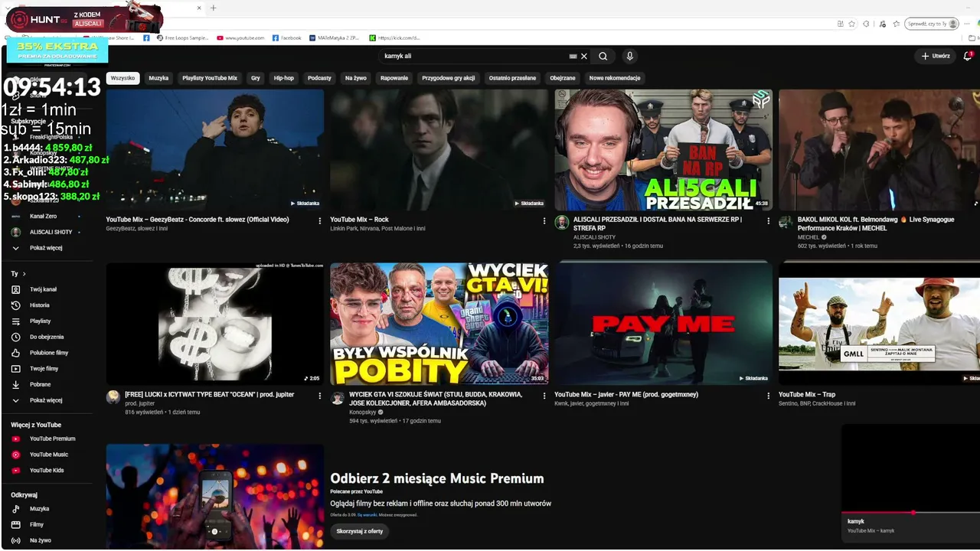Image resolution: width=980 pixels, height=551 pixels.
Task: Open YouTube Kids icon in sidebar
Action: (x=15, y=470)
